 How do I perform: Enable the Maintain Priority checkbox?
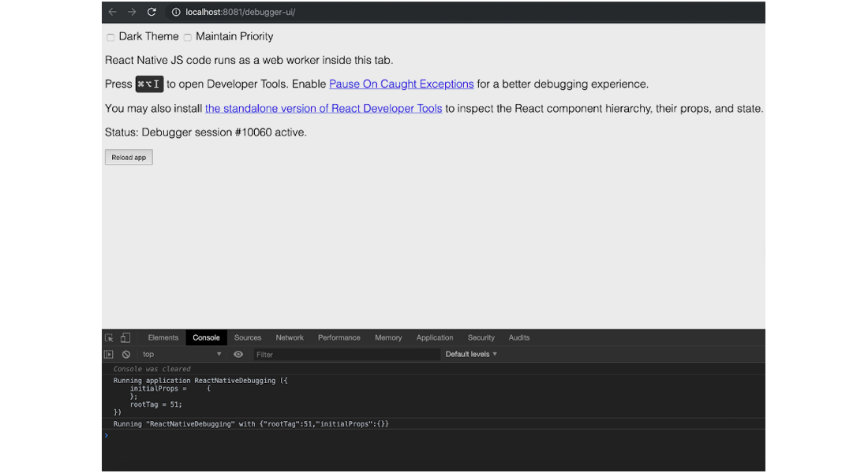(x=188, y=38)
